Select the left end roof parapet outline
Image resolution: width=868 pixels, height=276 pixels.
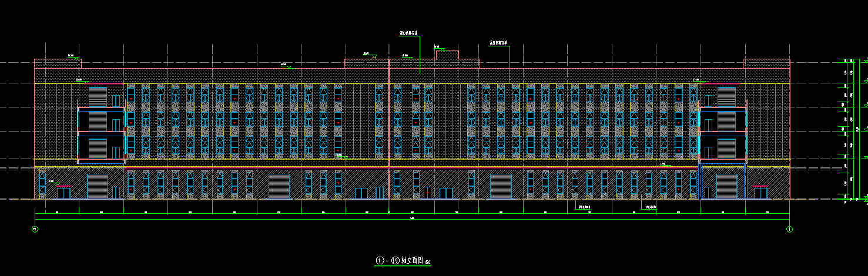click(58, 63)
